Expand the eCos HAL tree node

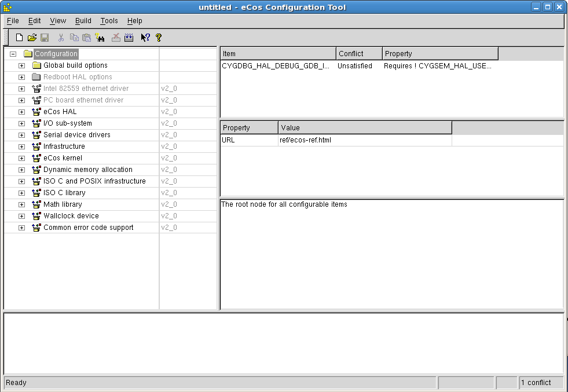tap(21, 112)
